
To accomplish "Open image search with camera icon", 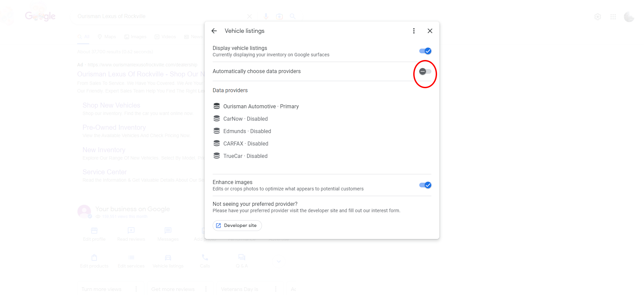I will pos(279,16).
